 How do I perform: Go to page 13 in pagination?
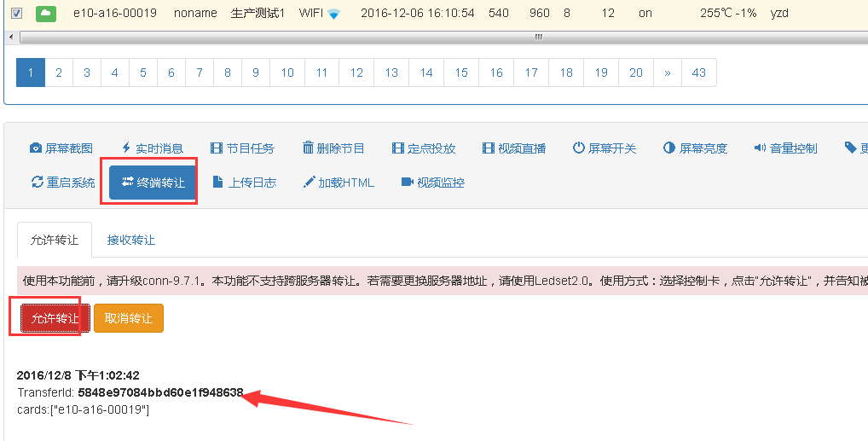pos(391,73)
